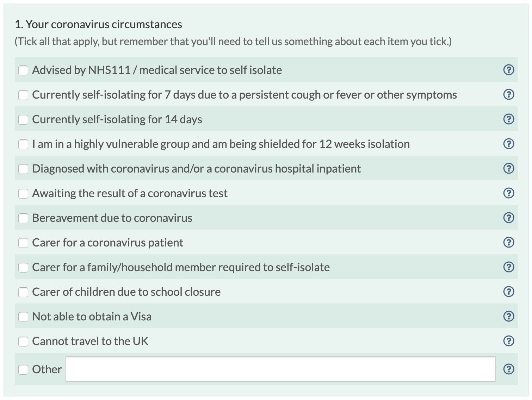Open help icon for NHS111 self-isolate advice
The height and width of the screenshot is (400, 532).
(508, 70)
